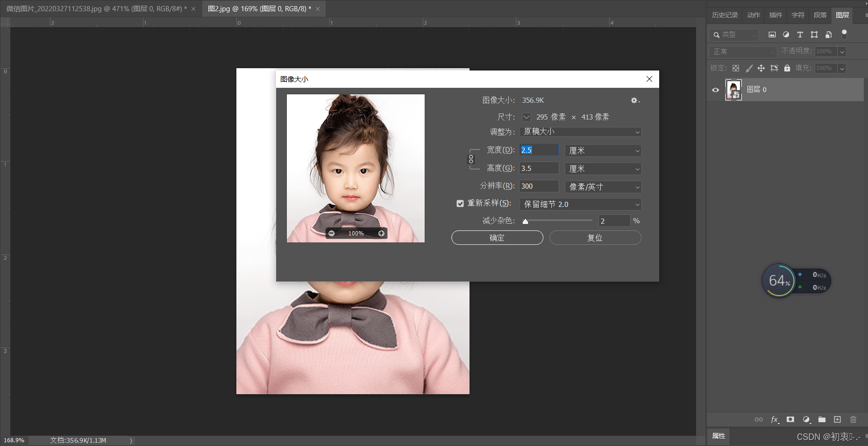This screenshot has width=868, height=446.
Task: Click the 分辨率 resolution input field
Action: point(539,186)
